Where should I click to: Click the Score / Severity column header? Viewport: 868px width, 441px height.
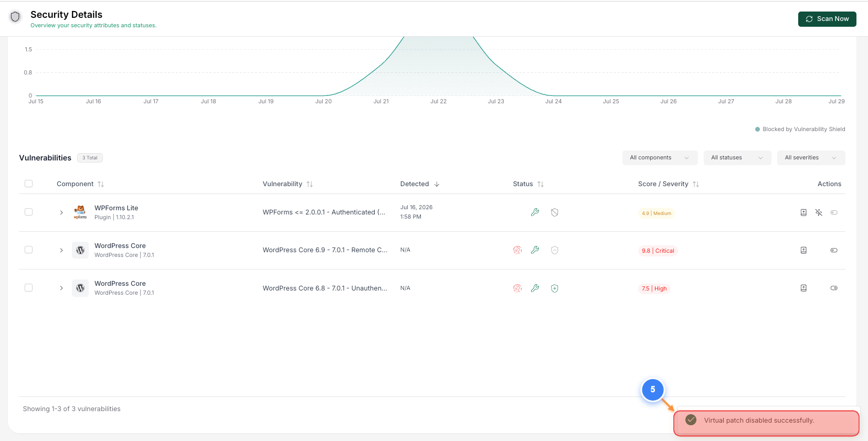663,184
